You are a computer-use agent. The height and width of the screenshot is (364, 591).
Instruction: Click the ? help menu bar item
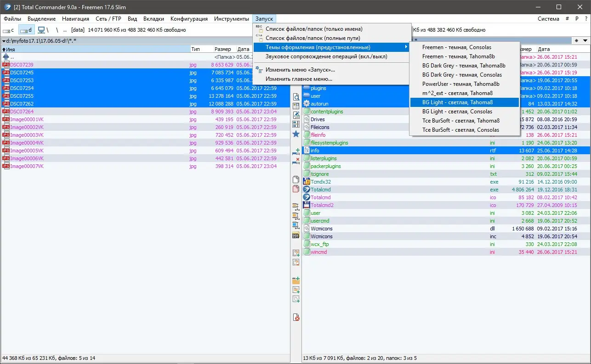[586, 19]
